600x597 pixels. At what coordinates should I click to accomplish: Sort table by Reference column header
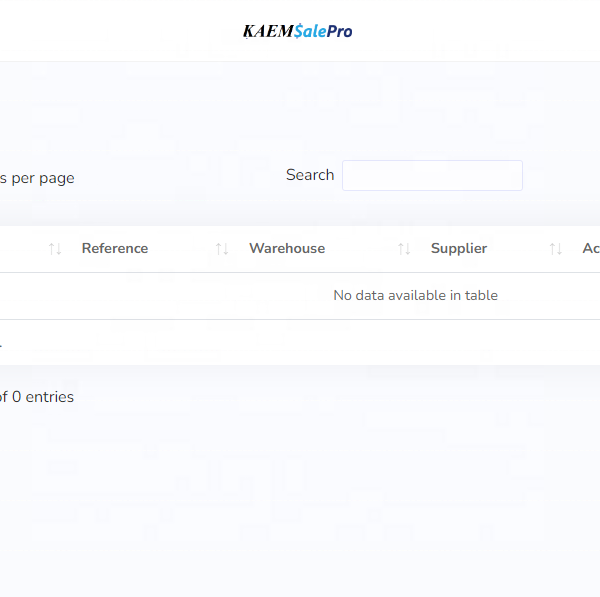(115, 249)
